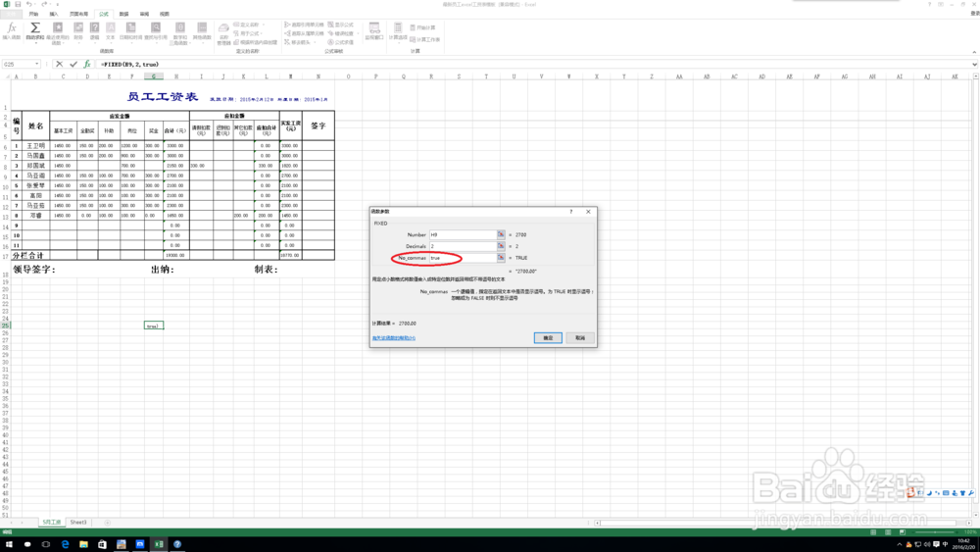Image resolution: width=980 pixels, height=552 pixels.
Task: Open the Watch Window icon
Action: [x=373, y=28]
